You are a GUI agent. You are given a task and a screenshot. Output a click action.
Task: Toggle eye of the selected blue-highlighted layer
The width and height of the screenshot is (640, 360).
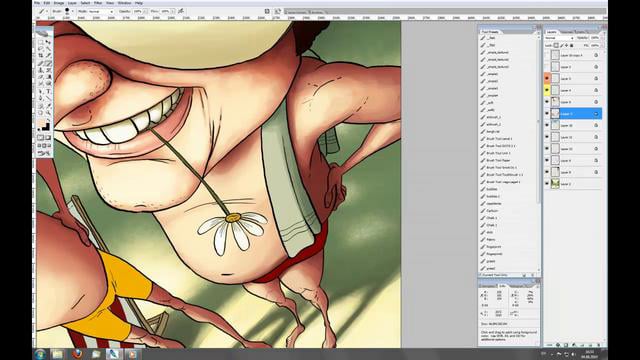[547, 113]
